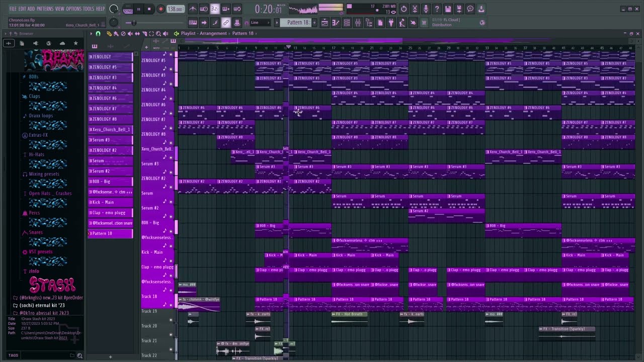Open the channel rack icon
The image size is (644, 362).
(x=347, y=23)
